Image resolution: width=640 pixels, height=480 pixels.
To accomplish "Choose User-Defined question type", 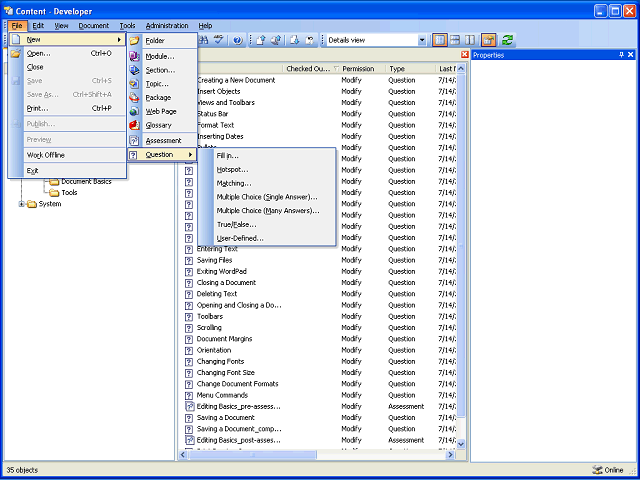I will [x=267, y=238].
